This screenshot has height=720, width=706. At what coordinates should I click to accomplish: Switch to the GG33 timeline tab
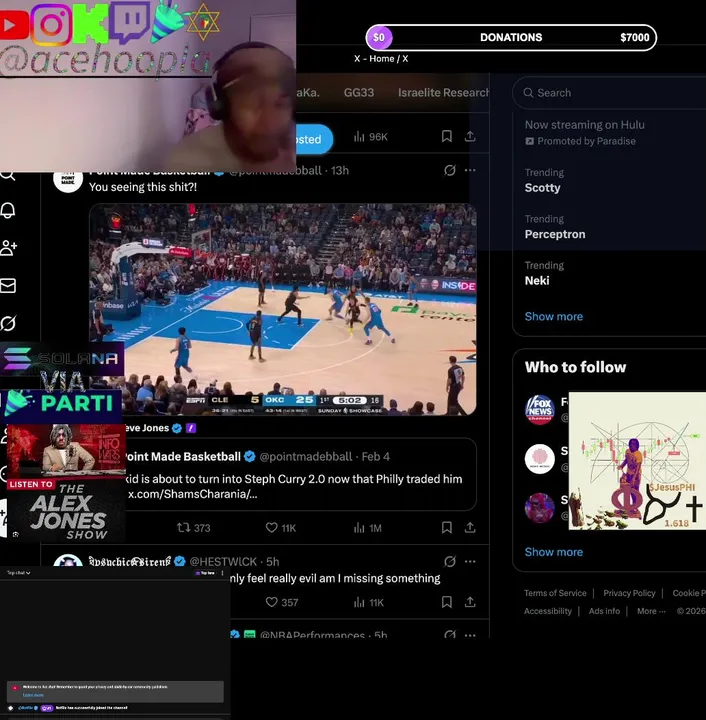[359, 93]
